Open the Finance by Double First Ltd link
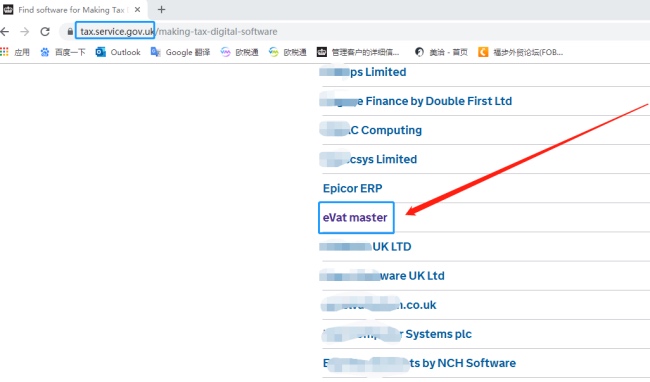The image size is (650, 382). (x=416, y=101)
